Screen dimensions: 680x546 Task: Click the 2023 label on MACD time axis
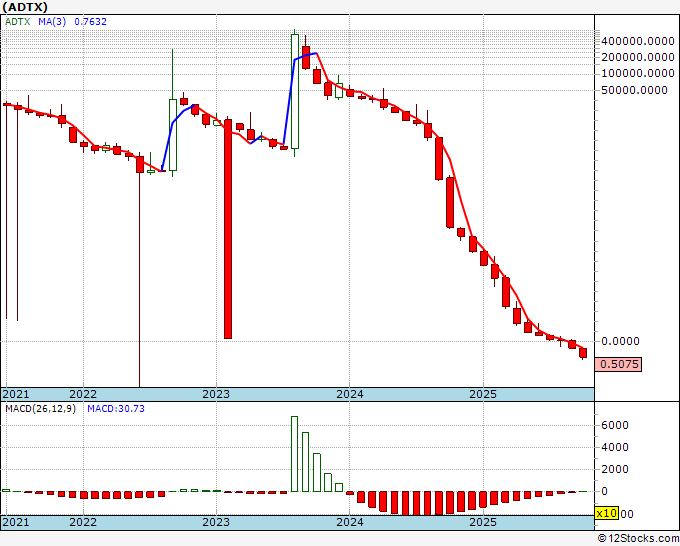coord(216,522)
